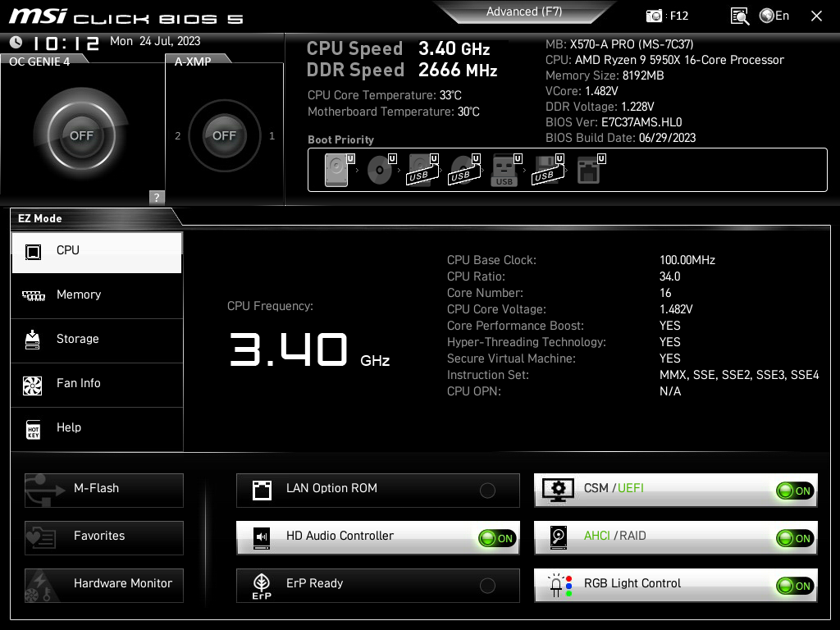Viewport: 840px width, 630px height.
Task: Click the DDR Speed 2666 MHz readout
Action: [x=402, y=71]
